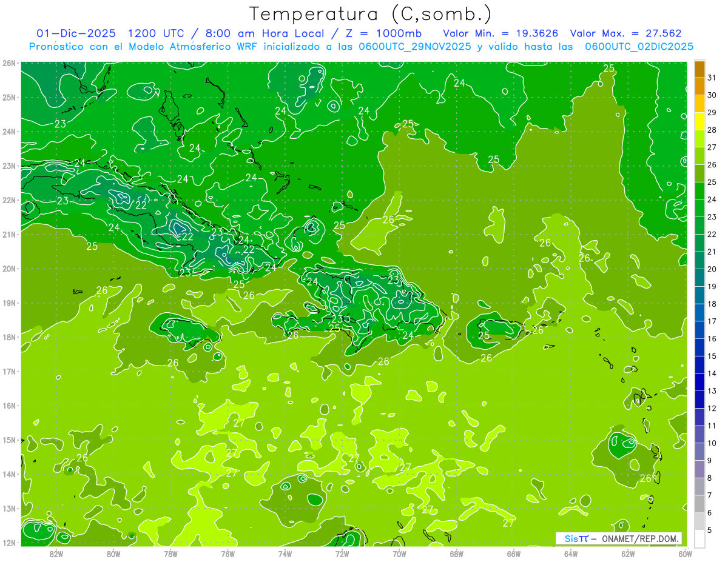Click the color scale label "10"
Screen dimensions: 728x562
tap(712, 443)
